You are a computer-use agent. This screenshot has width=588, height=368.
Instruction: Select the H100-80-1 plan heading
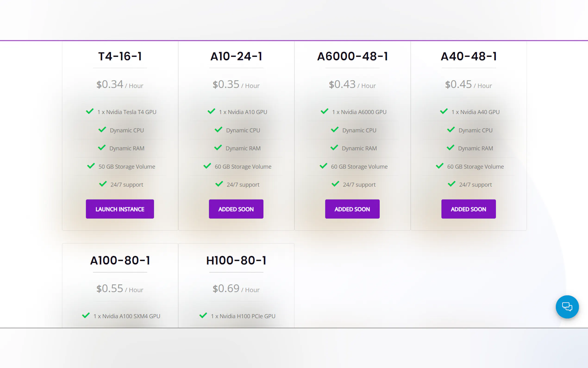(x=236, y=260)
